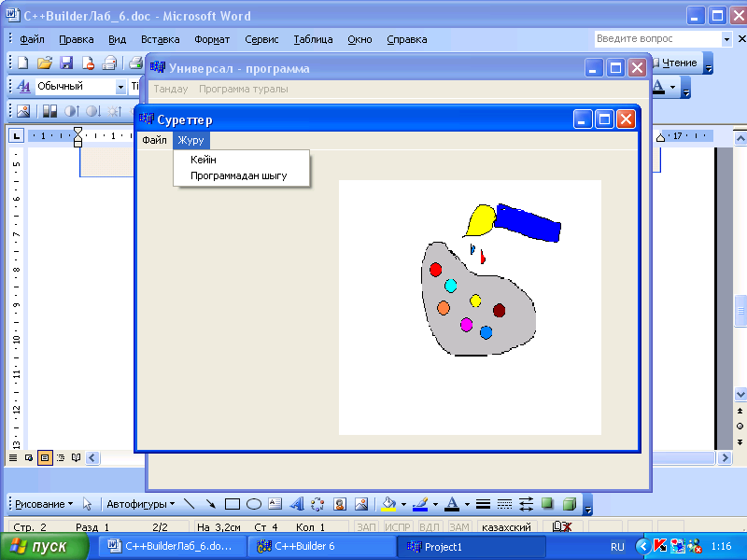
Task: Open Shadow Style options
Action: [x=547, y=504]
